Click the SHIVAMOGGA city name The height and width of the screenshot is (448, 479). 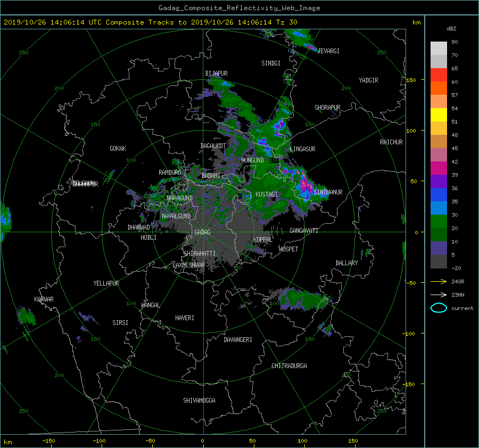click(199, 401)
